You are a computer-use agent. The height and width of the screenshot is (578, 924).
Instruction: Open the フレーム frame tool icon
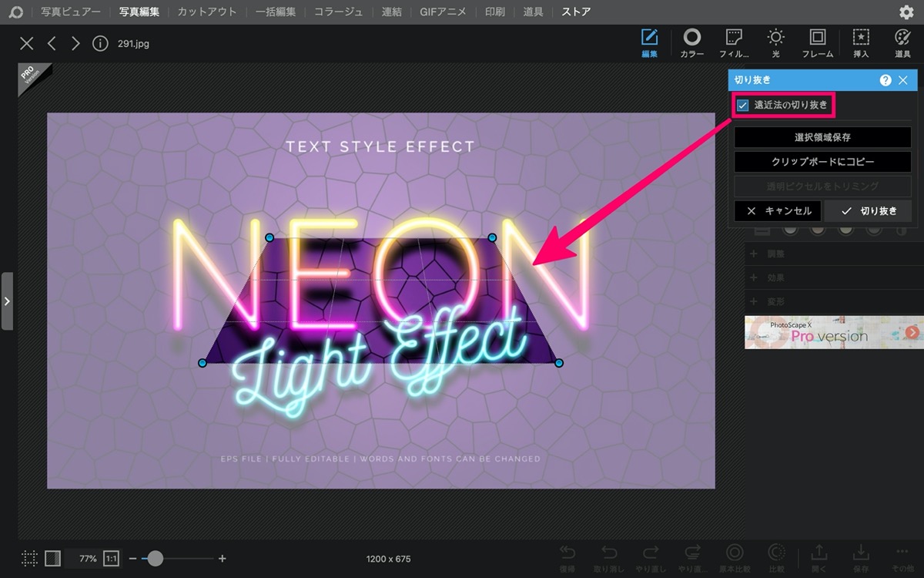[818, 37]
